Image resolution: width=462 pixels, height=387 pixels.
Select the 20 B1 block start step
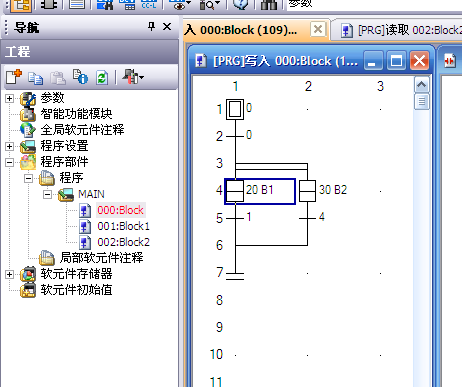tap(235, 191)
